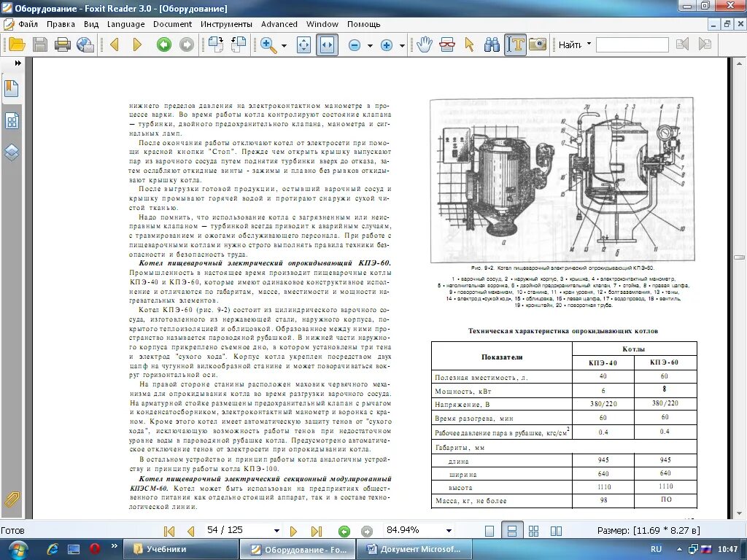This screenshot has width=747, height=560.
Task: Toggle Fit Width view mode
Action: pos(327,44)
